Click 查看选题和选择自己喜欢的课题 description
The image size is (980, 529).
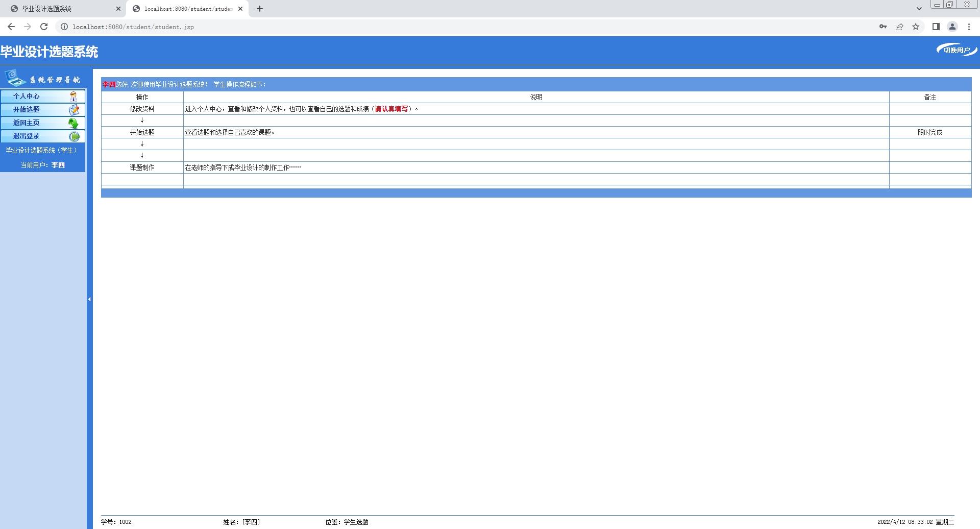click(x=230, y=132)
